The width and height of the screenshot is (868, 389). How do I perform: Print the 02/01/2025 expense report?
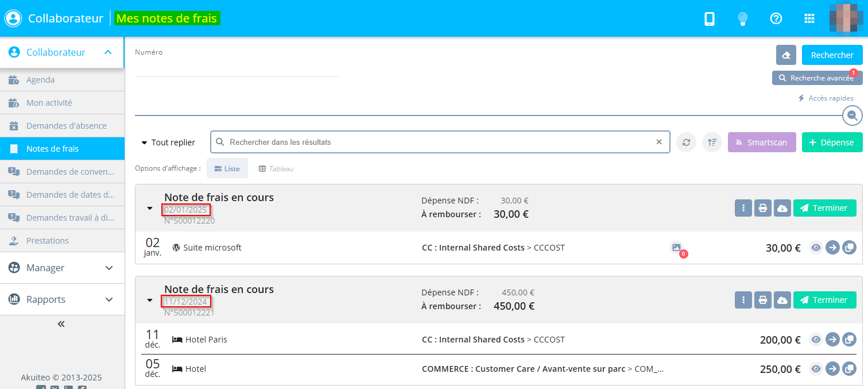tap(762, 208)
